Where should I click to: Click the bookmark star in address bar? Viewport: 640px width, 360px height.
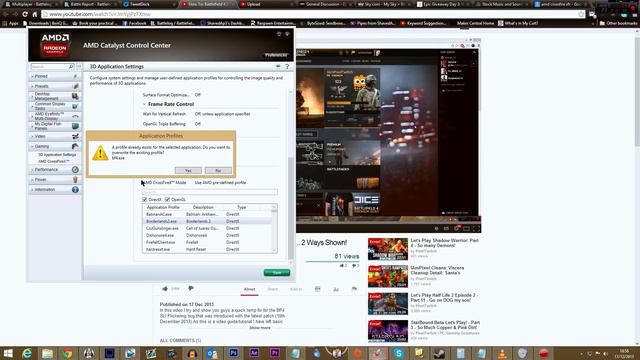581,14
